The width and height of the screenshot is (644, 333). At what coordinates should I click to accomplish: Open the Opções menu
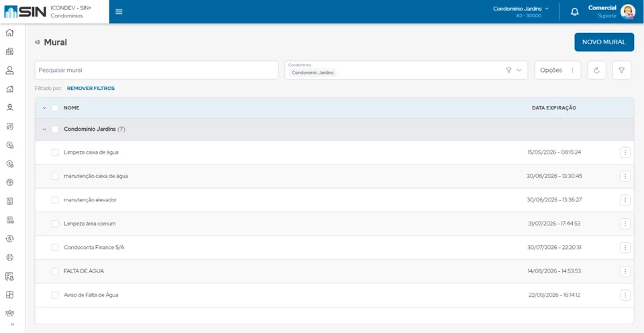point(557,70)
